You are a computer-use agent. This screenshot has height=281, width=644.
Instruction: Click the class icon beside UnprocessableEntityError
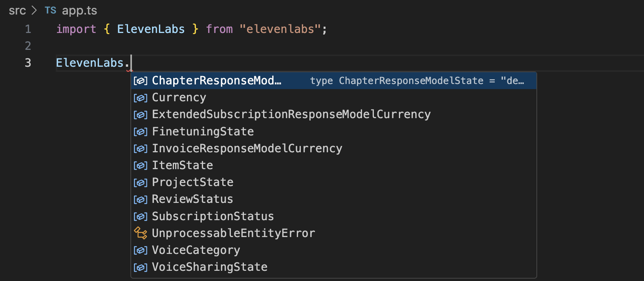click(141, 233)
